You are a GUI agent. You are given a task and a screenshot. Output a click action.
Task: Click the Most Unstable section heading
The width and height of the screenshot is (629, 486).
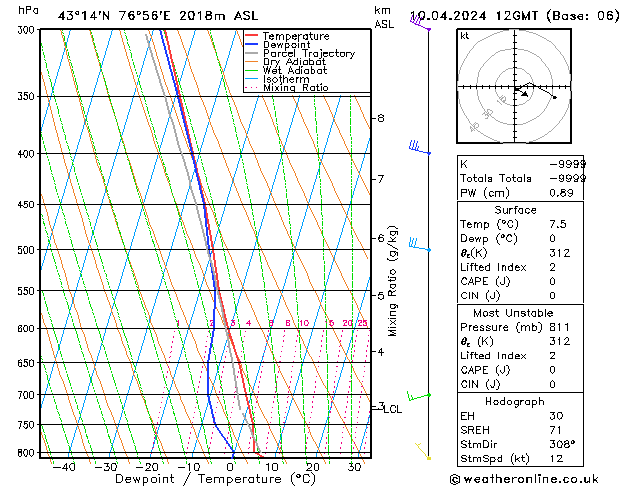[x=513, y=313]
